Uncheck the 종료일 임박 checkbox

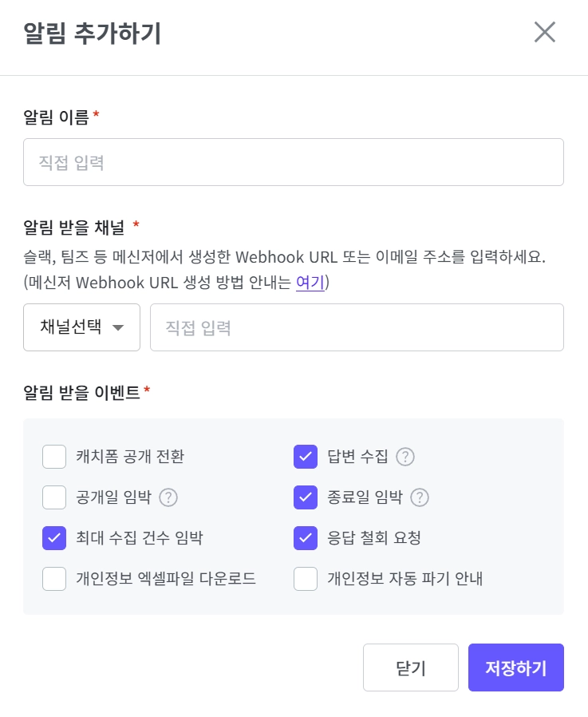click(306, 497)
